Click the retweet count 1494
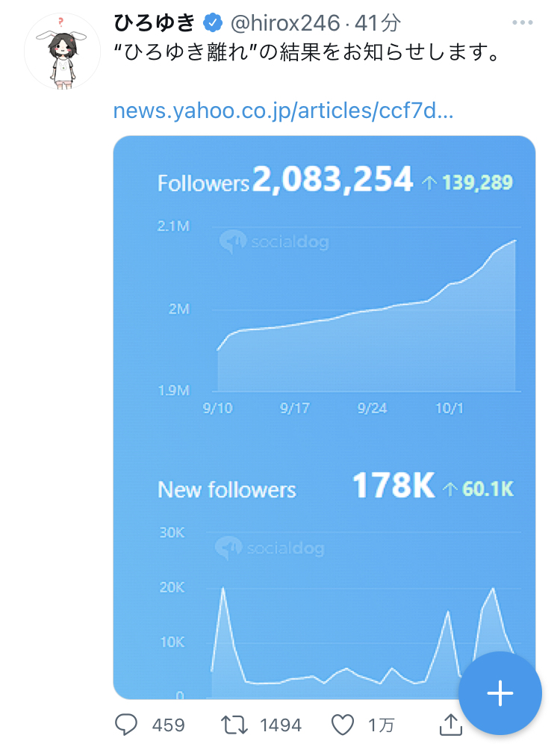The width and height of the screenshot is (560, 744). tap(281, 725)
